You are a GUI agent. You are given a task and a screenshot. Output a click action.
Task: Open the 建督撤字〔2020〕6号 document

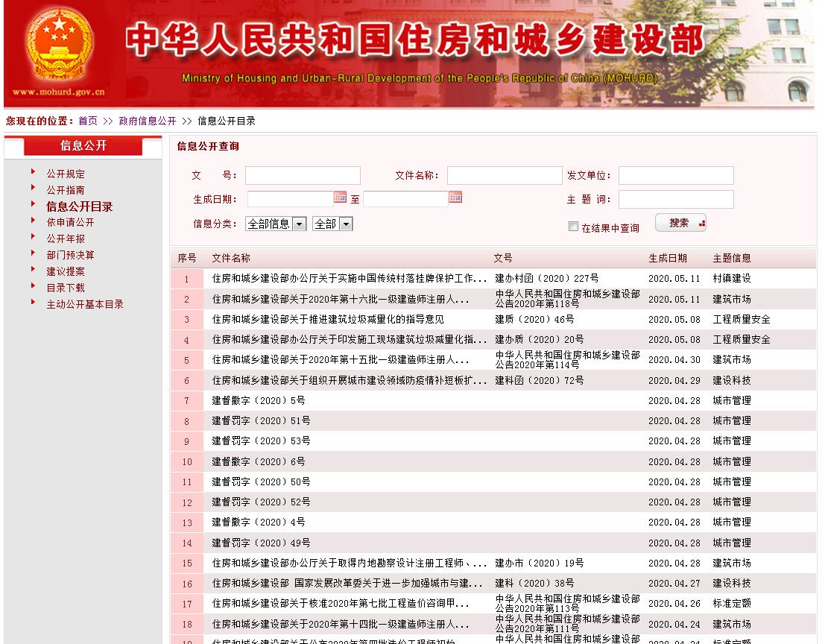(x=258, y=461)
